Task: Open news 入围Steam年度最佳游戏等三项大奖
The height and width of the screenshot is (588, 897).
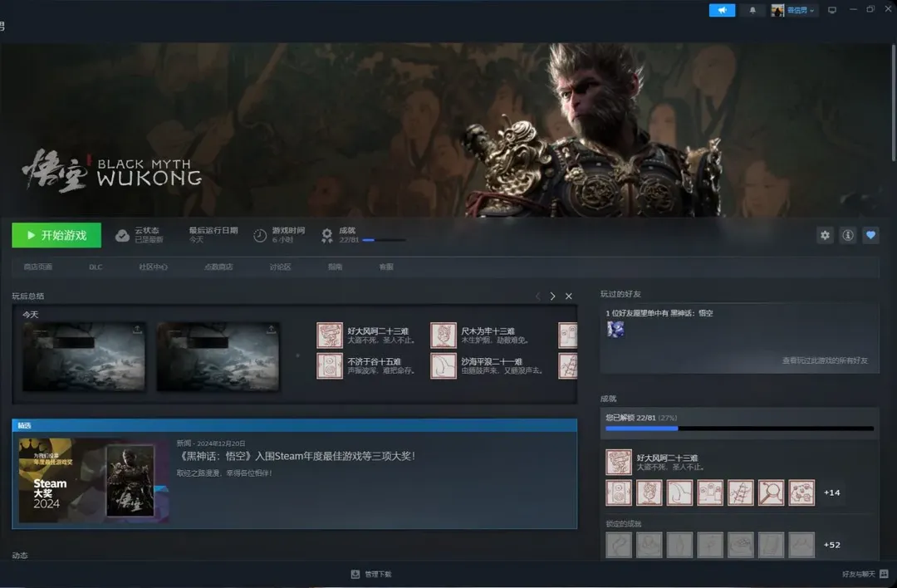Action: coord(298,456)
